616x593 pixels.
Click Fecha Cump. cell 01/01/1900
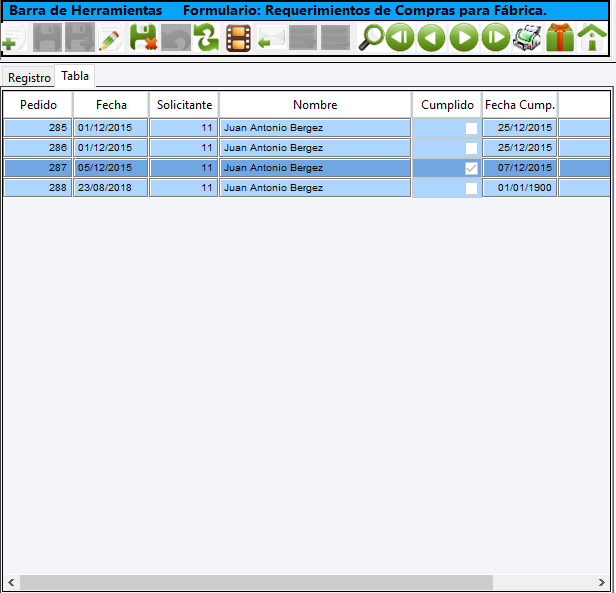520,188
